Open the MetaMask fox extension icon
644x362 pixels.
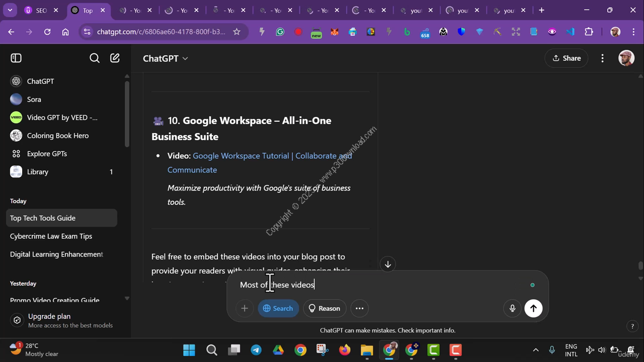335,32
